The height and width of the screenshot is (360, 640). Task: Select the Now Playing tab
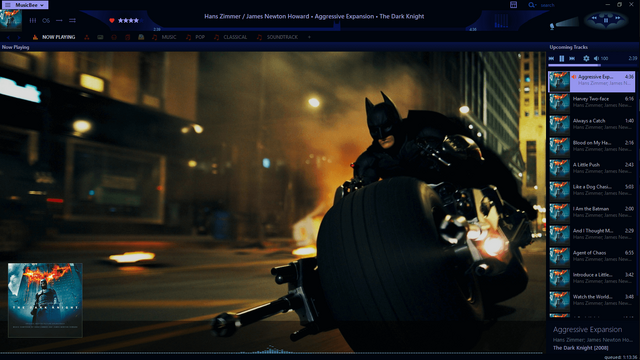click(54, 37)
